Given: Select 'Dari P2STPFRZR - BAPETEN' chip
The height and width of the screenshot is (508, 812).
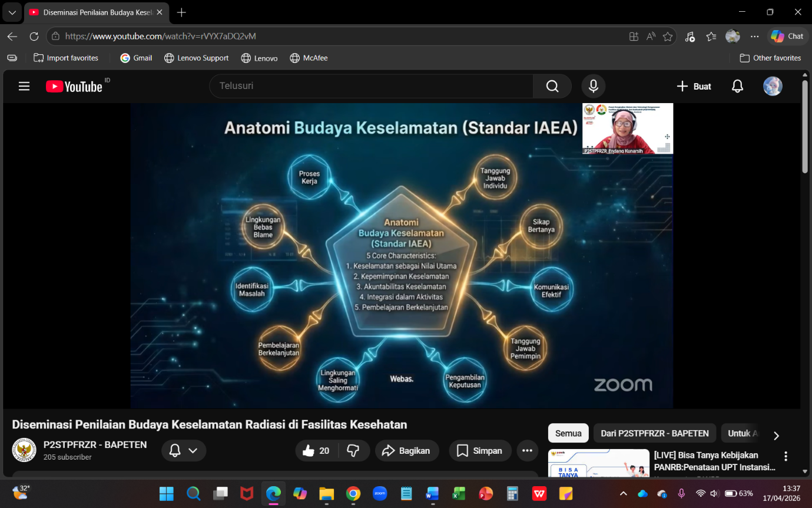Looking at the screenshot, I should pyautogui.click(x=654, y=433).
